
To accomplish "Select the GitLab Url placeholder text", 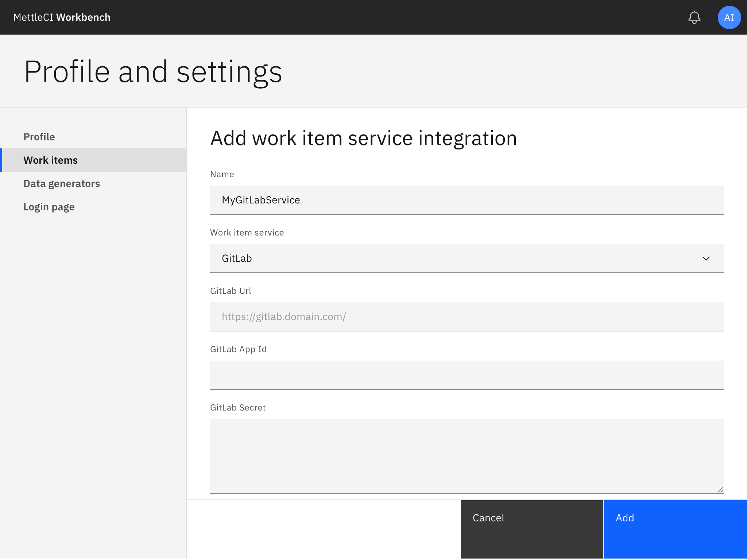I will click(x=284, y=317).
